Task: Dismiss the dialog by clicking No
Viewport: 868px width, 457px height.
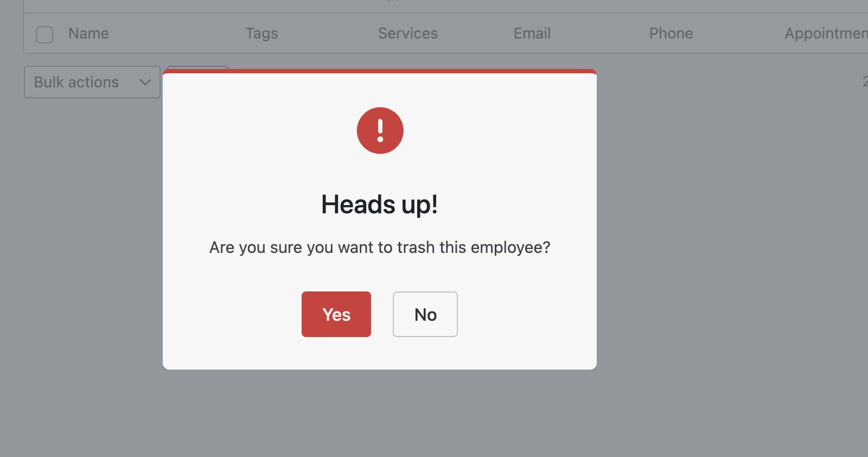Action: click(x=425, y=314)
